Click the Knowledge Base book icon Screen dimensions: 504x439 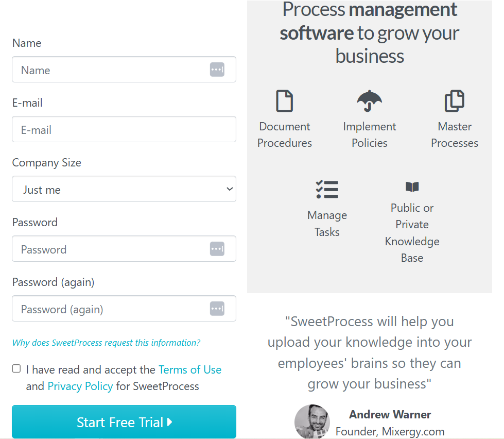(x=412, y=187)
